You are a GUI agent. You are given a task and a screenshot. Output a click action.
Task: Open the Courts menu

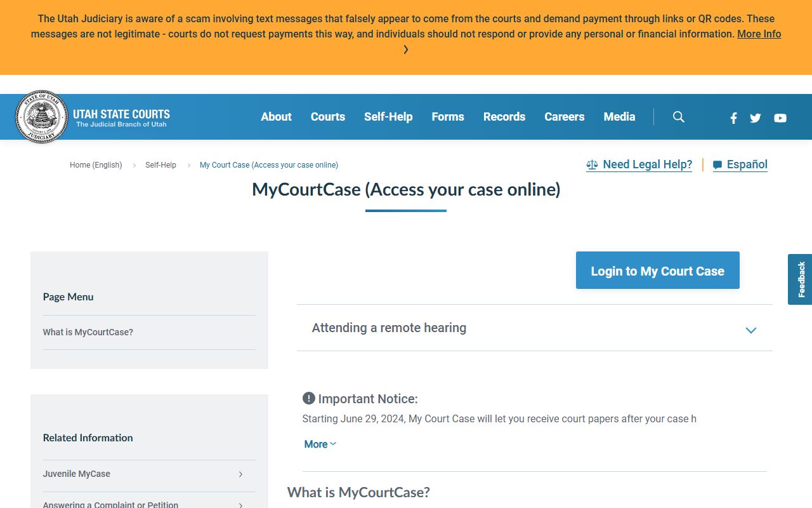(x=328, y=117)
